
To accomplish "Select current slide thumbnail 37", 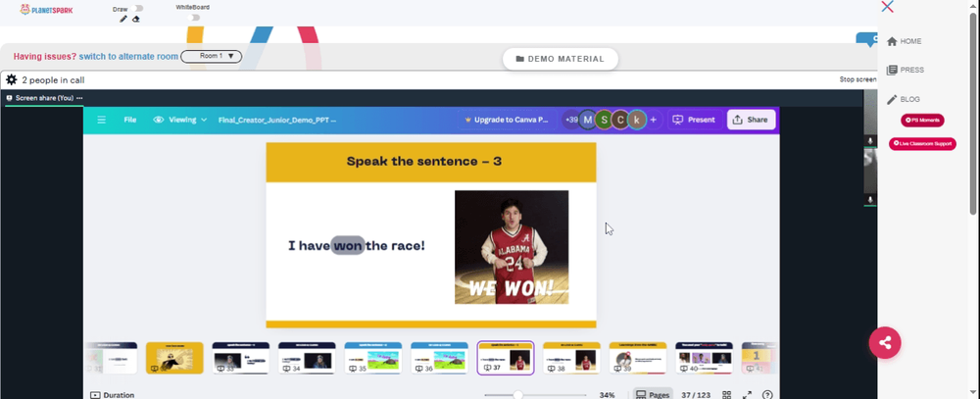I will point(505,358).
